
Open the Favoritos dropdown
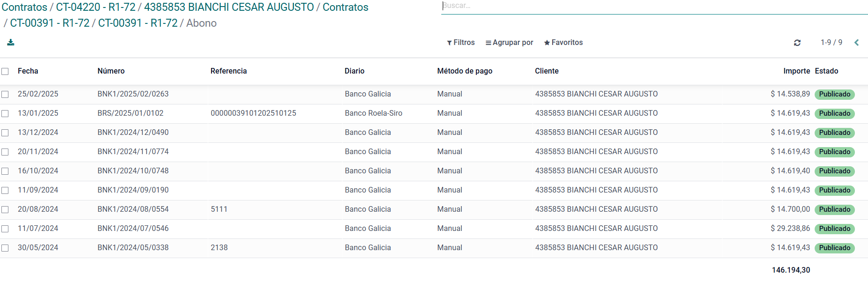pos(563,43)
